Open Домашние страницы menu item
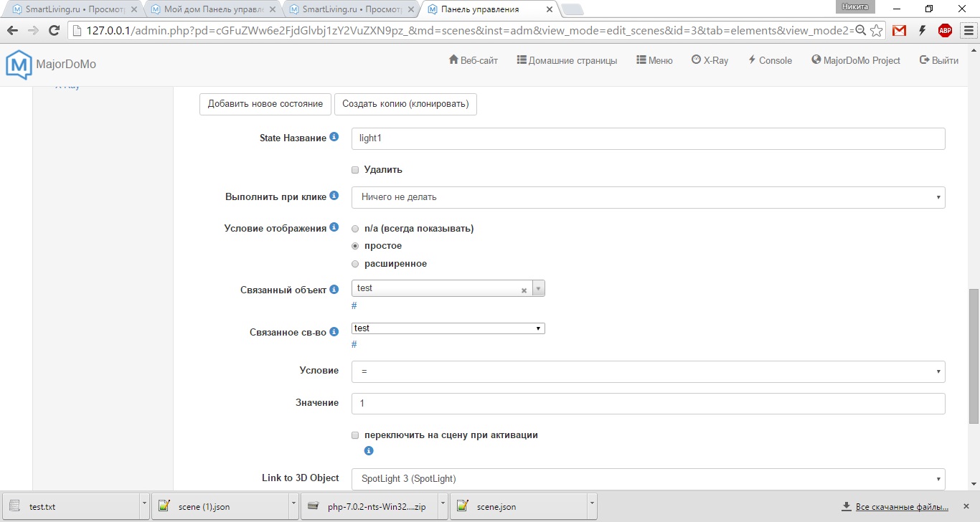Viewport: 980px width, 522px height. pos(567,60)
